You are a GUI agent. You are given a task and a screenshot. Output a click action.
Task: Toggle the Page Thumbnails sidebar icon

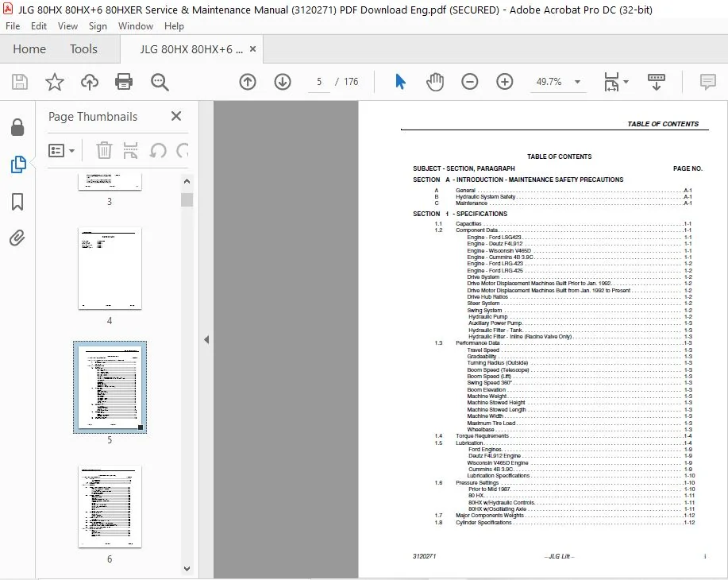[18, 164]
